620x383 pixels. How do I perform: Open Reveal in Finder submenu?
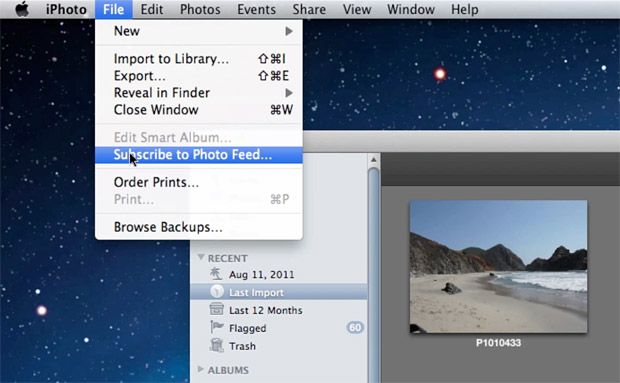point(199,93)
